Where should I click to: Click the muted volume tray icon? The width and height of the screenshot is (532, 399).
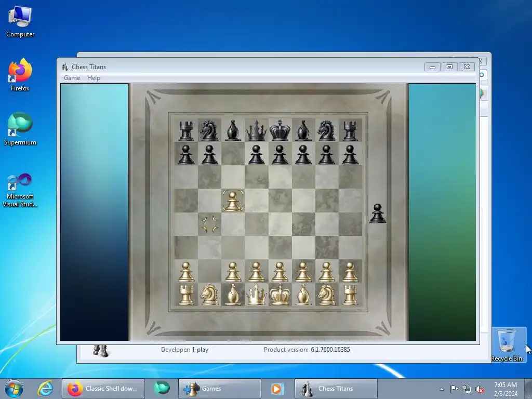pyautogui.click(x=480, y=390)
